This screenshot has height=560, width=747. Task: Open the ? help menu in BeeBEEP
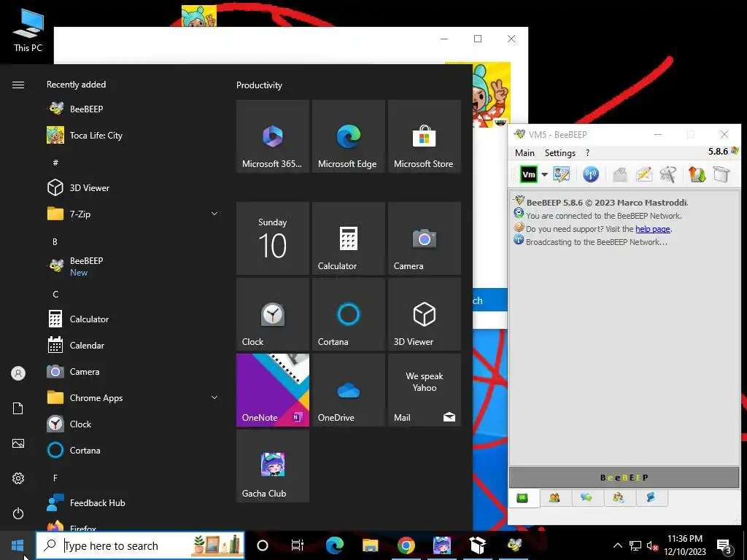point(587,153)
